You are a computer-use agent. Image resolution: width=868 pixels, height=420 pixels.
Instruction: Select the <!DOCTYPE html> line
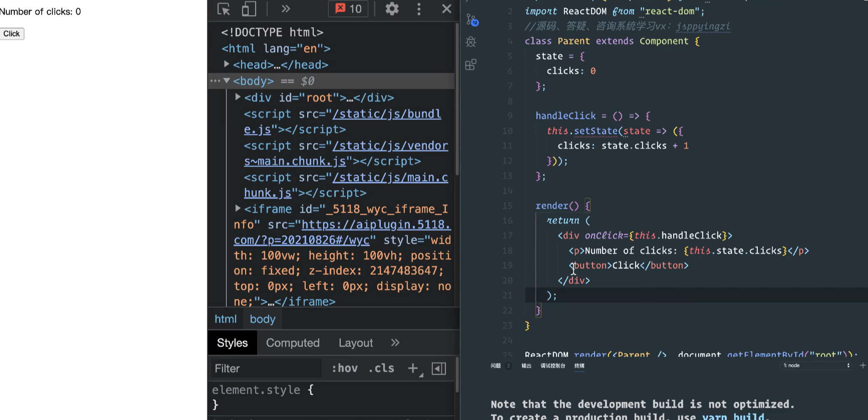272,32
